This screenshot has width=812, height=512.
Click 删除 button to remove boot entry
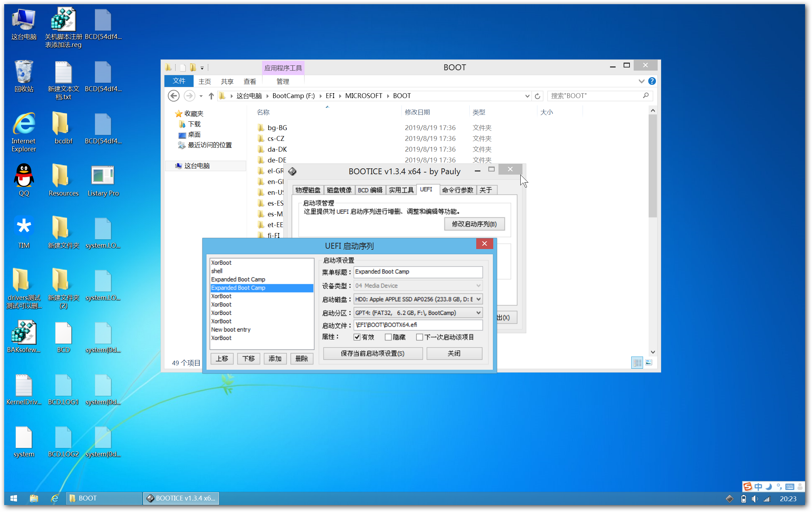301,359
